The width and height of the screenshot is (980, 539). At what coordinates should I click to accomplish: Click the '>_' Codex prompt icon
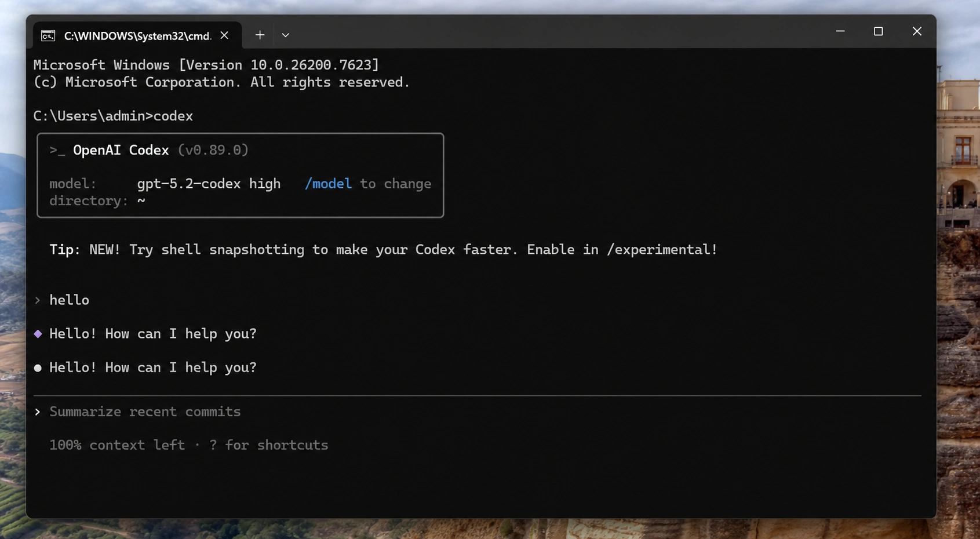[57, 151]
